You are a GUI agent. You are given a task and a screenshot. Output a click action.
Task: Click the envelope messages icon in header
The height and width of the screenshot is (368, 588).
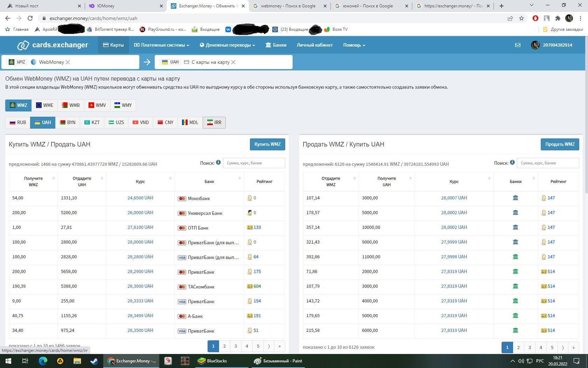[518, 45]
